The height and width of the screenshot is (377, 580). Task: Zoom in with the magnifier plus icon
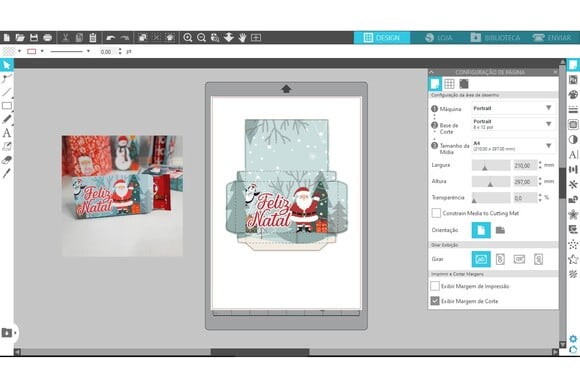tap(188, 37)
